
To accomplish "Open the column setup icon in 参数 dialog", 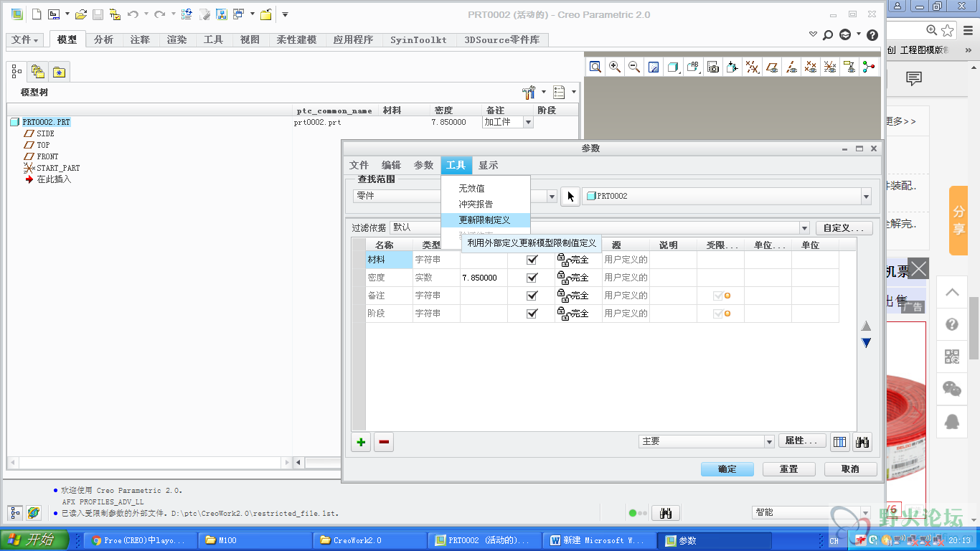I will tap(839, 442).
